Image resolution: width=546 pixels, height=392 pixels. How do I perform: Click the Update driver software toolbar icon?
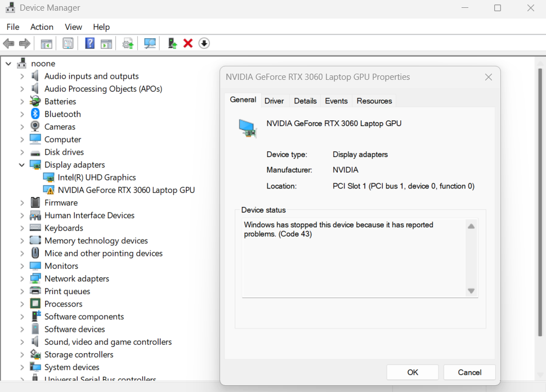point(128,44)
